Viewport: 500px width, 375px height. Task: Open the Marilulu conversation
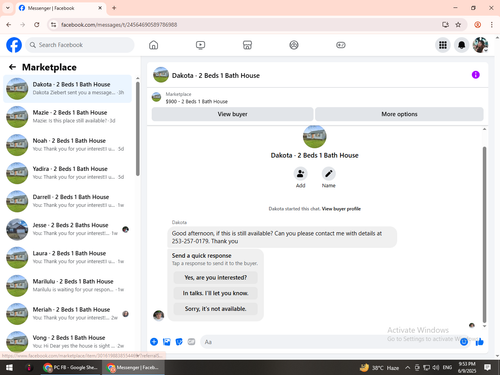(x=67, y=286)
